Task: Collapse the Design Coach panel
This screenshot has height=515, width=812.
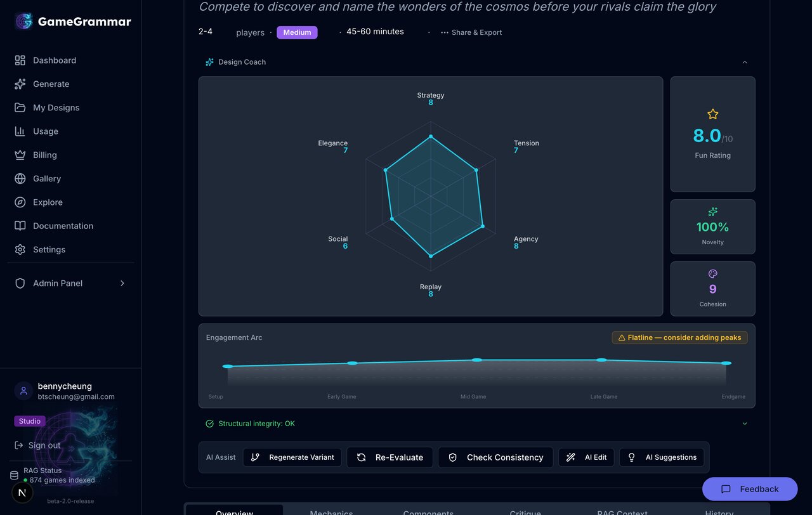Action: [745, 62]
